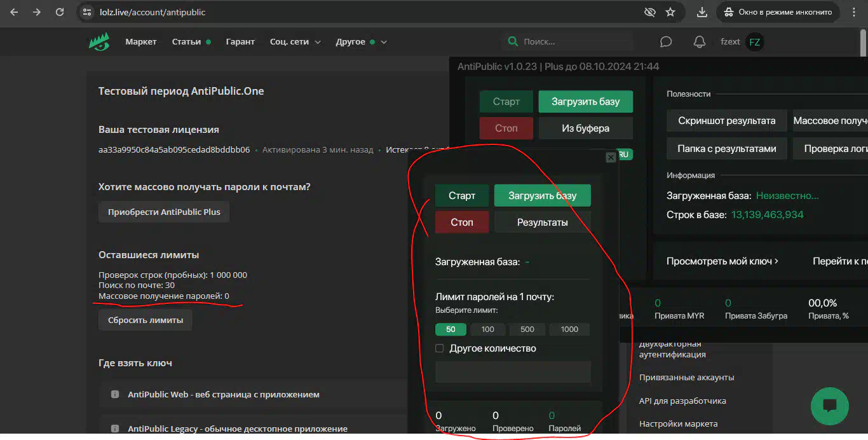Click Стоп in the AntiPublic Plus window

(x=506, y=128)
